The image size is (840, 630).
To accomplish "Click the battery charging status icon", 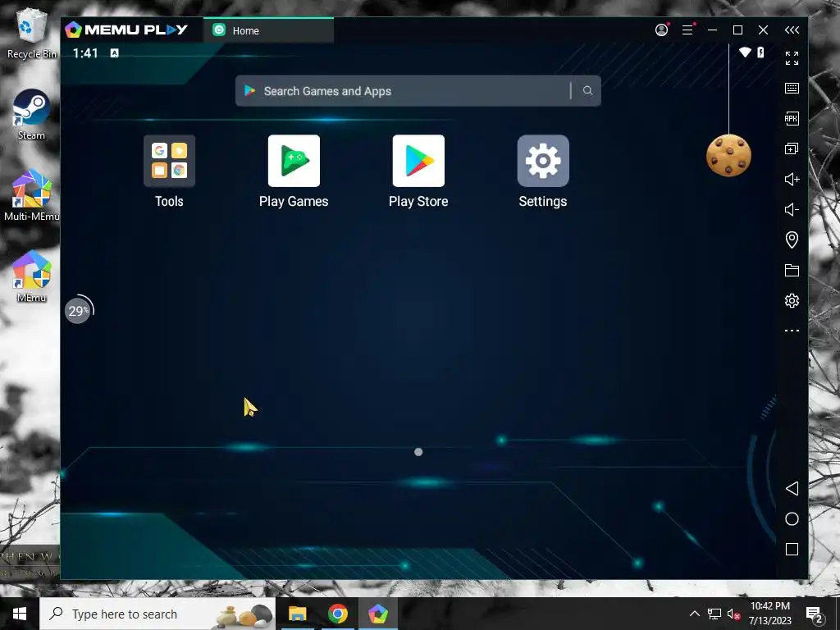I will pos(760,52).
